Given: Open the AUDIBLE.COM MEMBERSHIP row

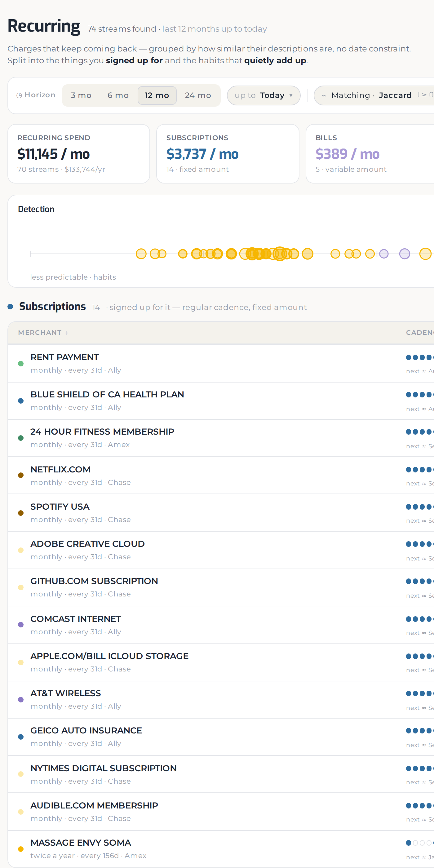Looking at the screenshot, I should click(x=221, y=812).
